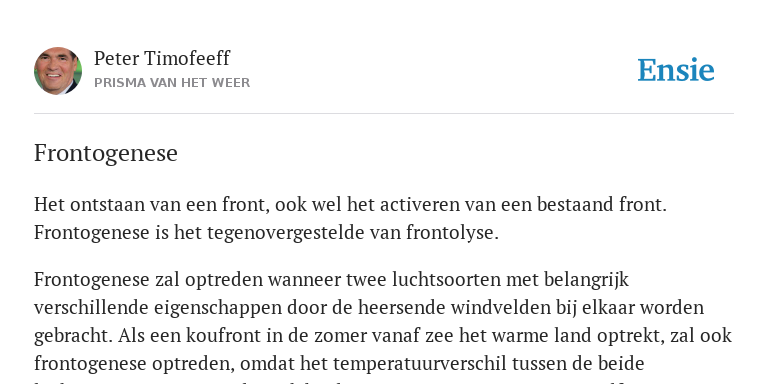This screenshot has width=768, height=384.
Task: Click the Frontogenese heading
Action: (x=106, y=153)
